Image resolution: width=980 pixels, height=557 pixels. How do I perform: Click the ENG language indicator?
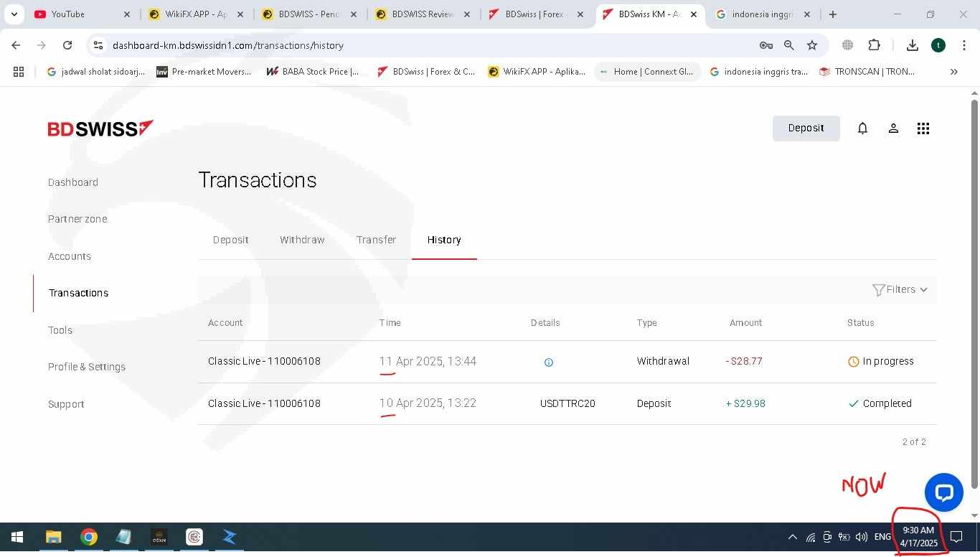click(x=882, y=537)
